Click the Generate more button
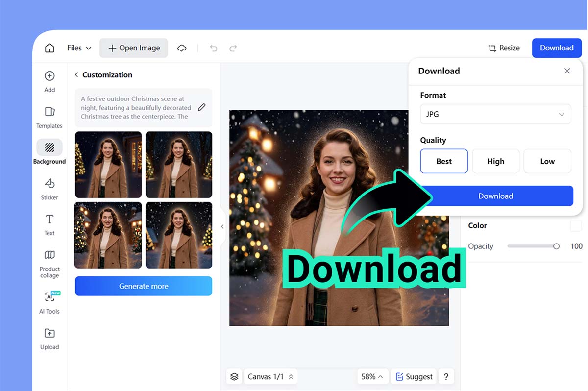Screen dimensions: 588x391 143,286
